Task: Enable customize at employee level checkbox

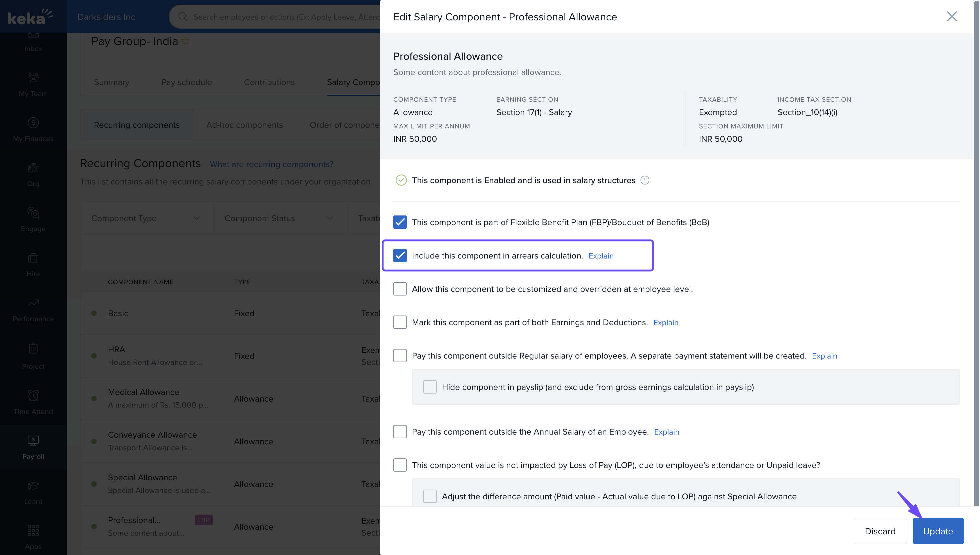Action: [400, 289]
